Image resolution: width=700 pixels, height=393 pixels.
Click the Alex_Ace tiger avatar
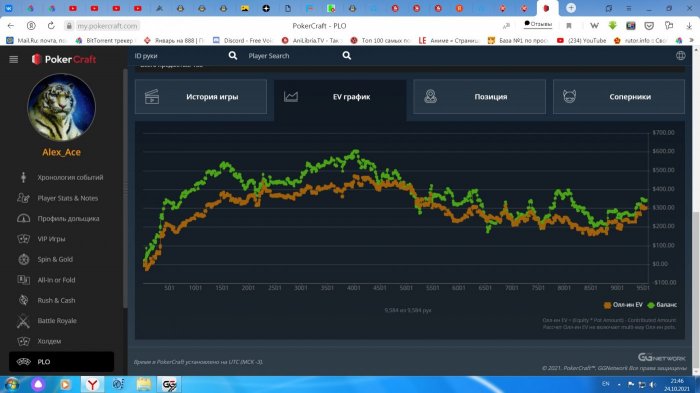tap(61, 107)
